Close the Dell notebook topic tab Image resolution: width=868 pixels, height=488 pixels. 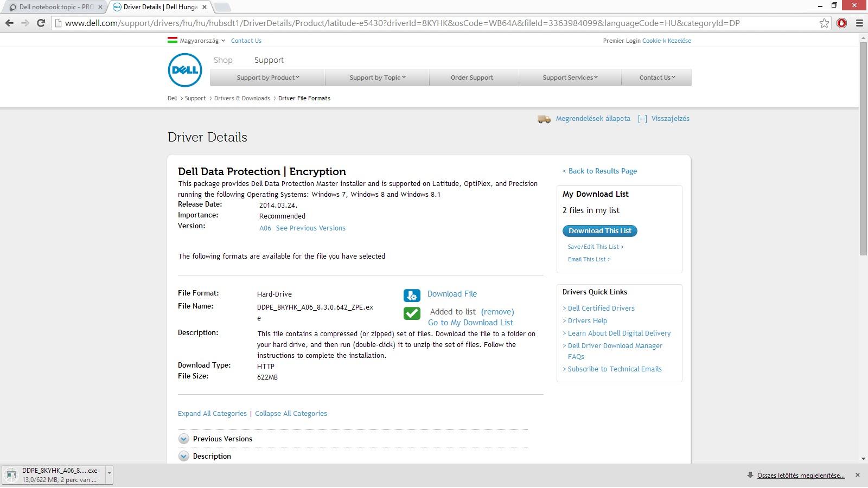tap(100, 7)
